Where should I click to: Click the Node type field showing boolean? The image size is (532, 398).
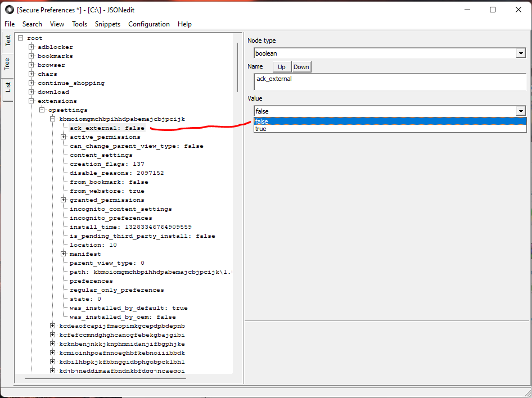pyautogui.click(x=385, y=53)
